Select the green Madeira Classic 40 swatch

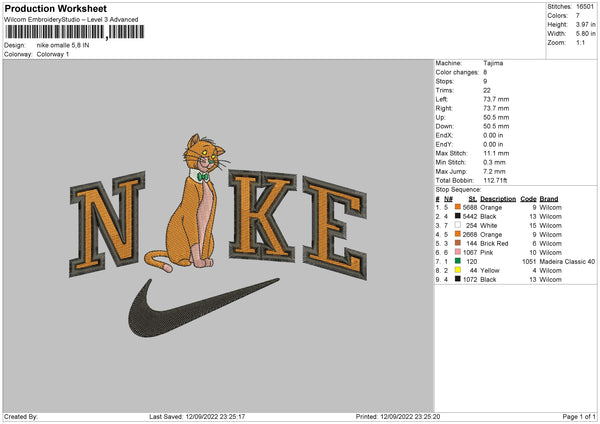pyautogui.click(x=458, y=261)
